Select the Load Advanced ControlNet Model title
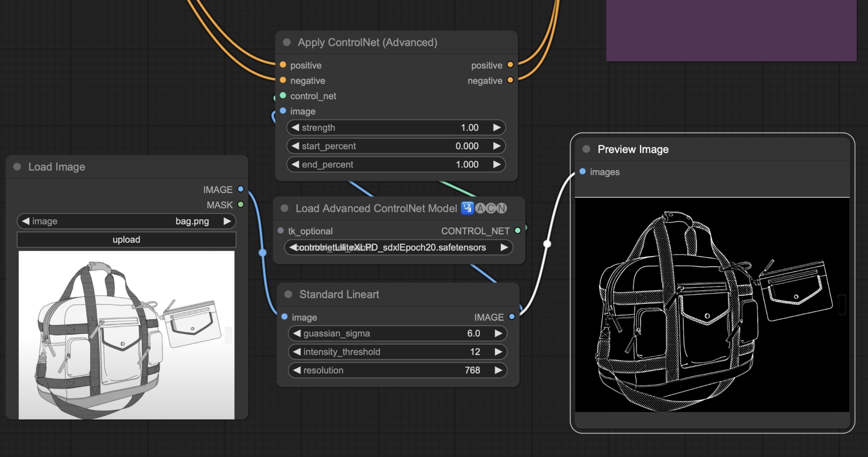 (376, 208)
